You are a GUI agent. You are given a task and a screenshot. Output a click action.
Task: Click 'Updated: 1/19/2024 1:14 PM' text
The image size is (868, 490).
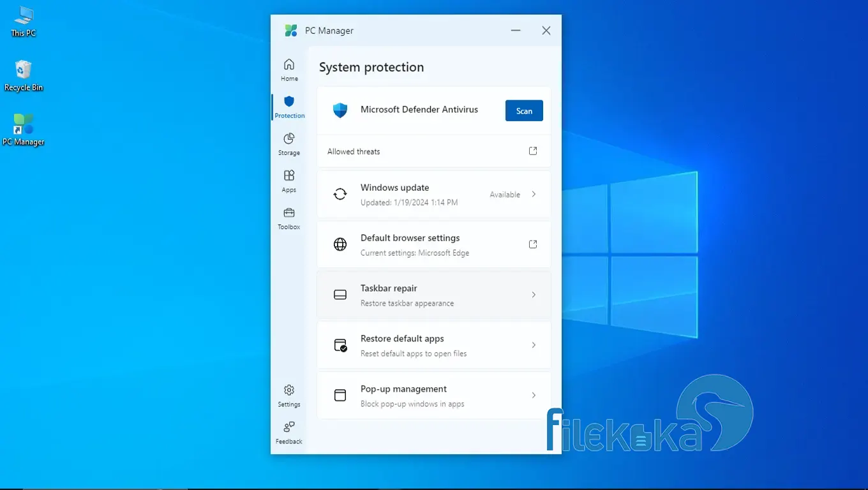409,203
